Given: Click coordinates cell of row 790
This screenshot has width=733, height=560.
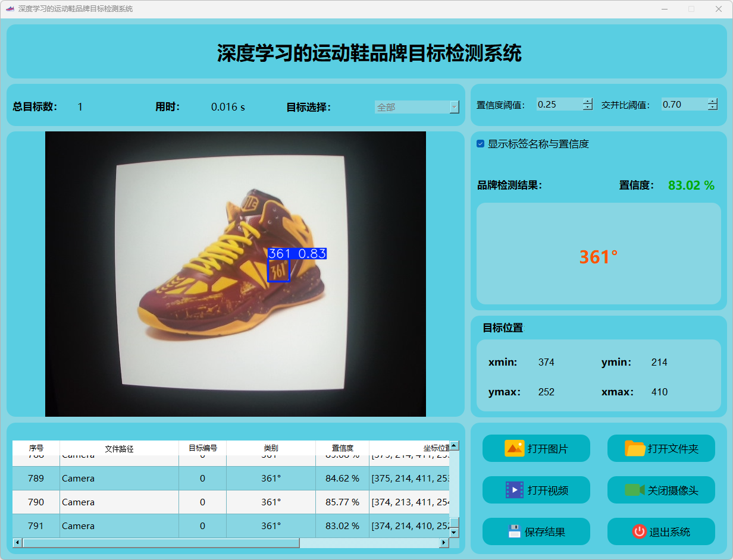Looking at the screenshot, I should coord(409,502).
